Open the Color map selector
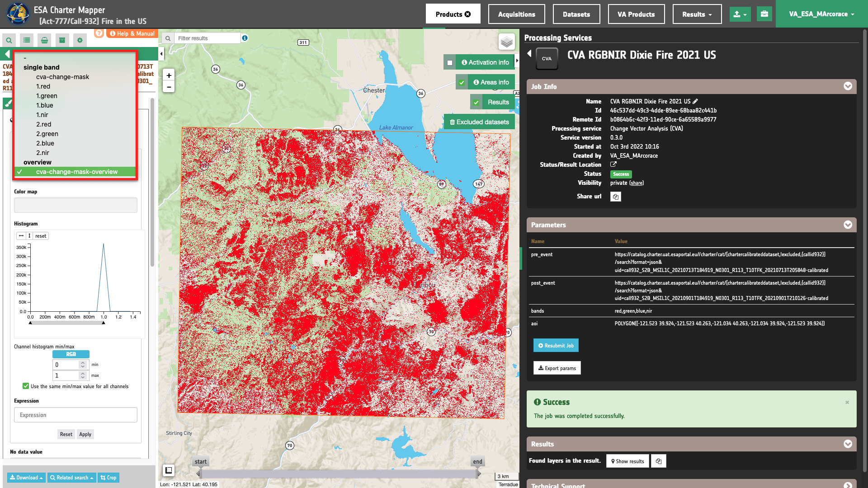 click(x=75, y=205)
